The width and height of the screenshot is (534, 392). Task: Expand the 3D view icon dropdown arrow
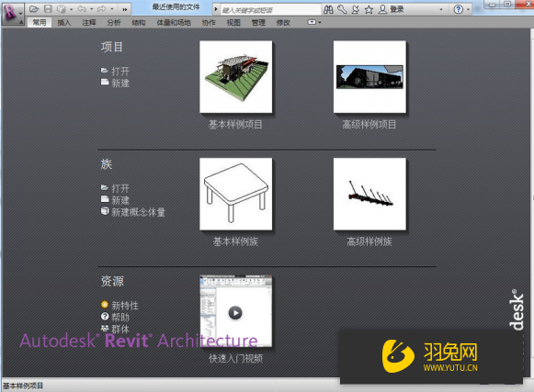(71, 9)
